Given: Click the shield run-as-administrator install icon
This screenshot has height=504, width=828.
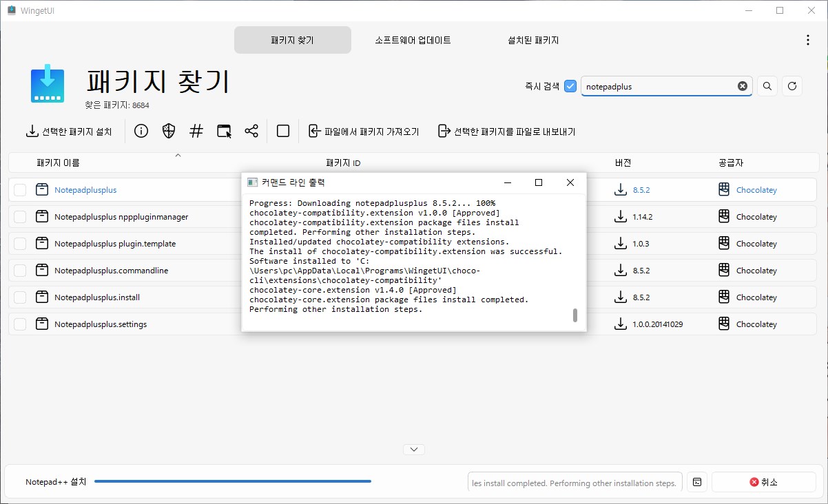Looking at the screenshot, I should pyautogui.click(x=169, y=131).
